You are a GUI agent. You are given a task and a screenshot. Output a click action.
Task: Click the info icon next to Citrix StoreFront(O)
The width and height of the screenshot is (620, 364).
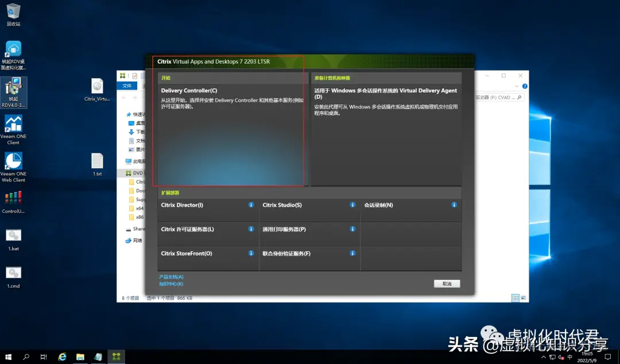click(x=251, y=253)
